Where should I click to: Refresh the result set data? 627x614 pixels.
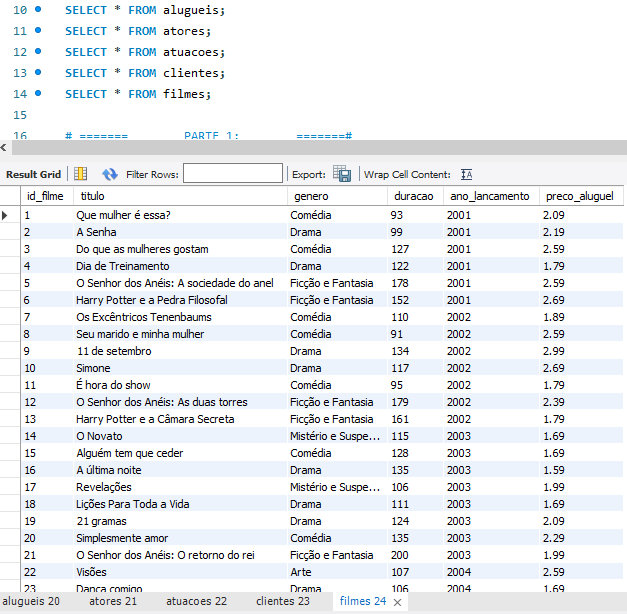click(x=110, y=174)
